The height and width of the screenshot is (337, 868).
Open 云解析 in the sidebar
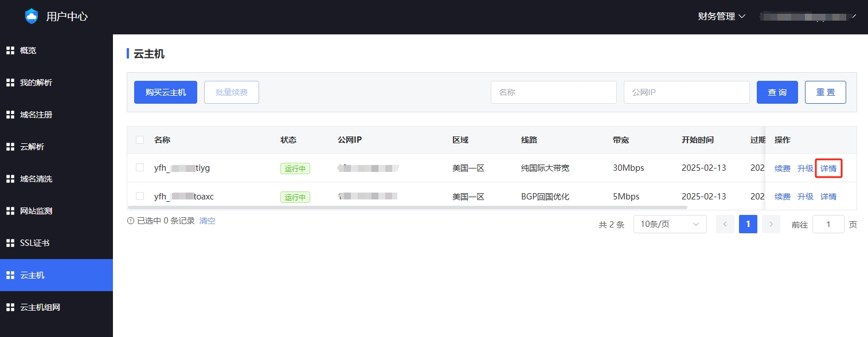pyautogui.click(x=56, y=147)
